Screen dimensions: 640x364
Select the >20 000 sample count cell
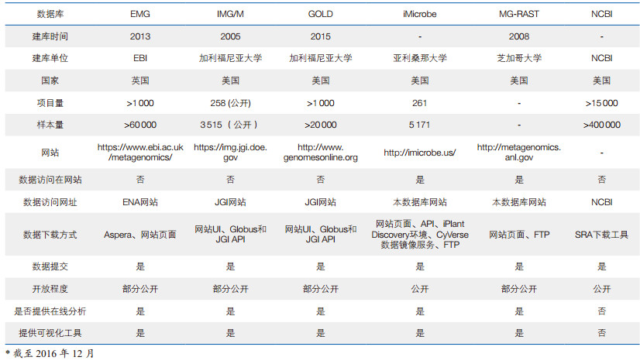[321, 125]
